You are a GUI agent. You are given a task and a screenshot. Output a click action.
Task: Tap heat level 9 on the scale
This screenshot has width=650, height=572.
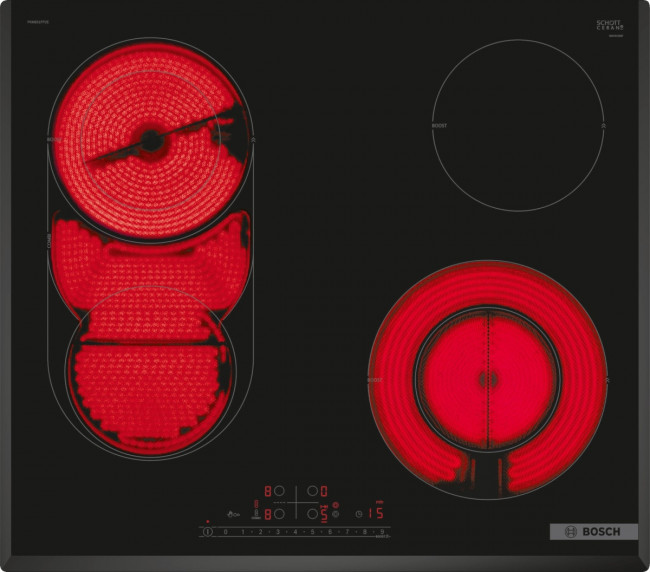point(380,533)
